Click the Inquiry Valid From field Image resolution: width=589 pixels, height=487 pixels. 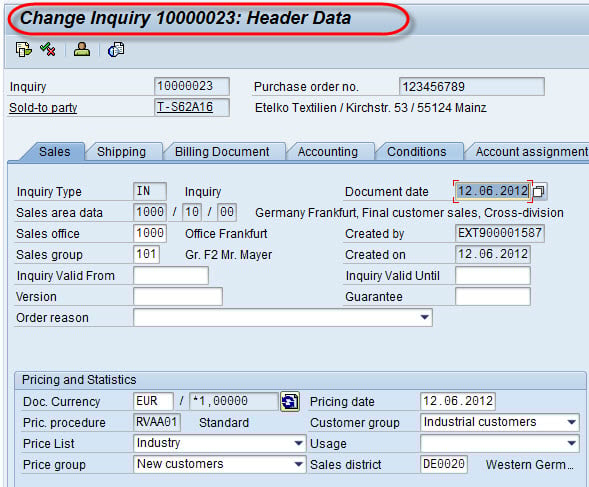(171, 275)
